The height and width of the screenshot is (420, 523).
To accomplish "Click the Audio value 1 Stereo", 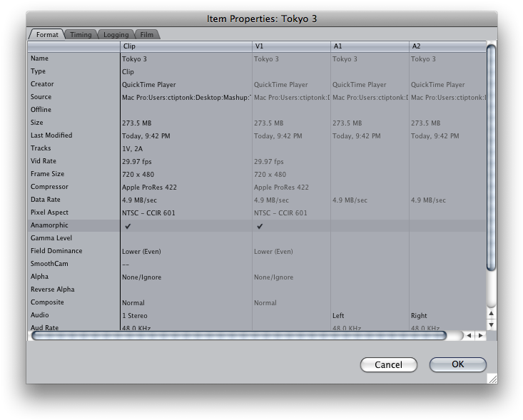I will 134,316.
